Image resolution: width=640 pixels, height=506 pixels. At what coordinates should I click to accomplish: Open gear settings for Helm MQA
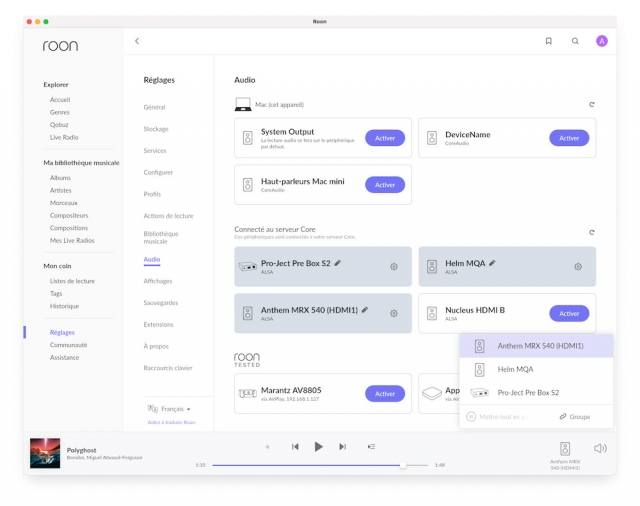coord(578,266)
